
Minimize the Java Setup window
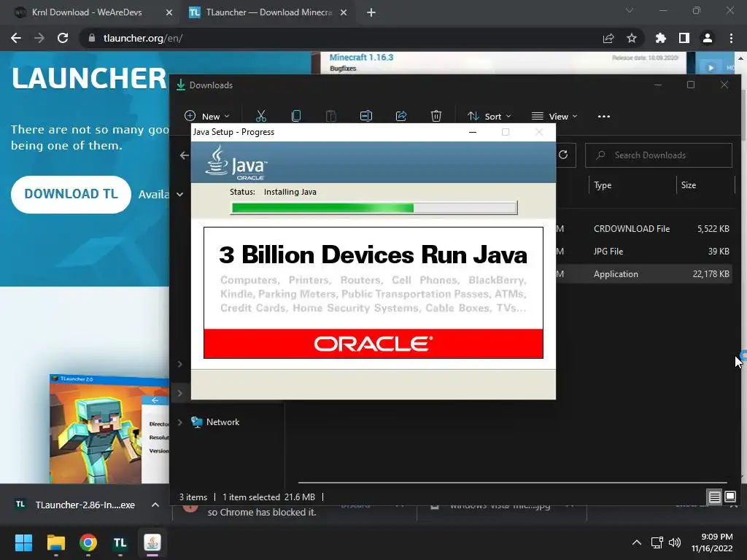point(473,132)
